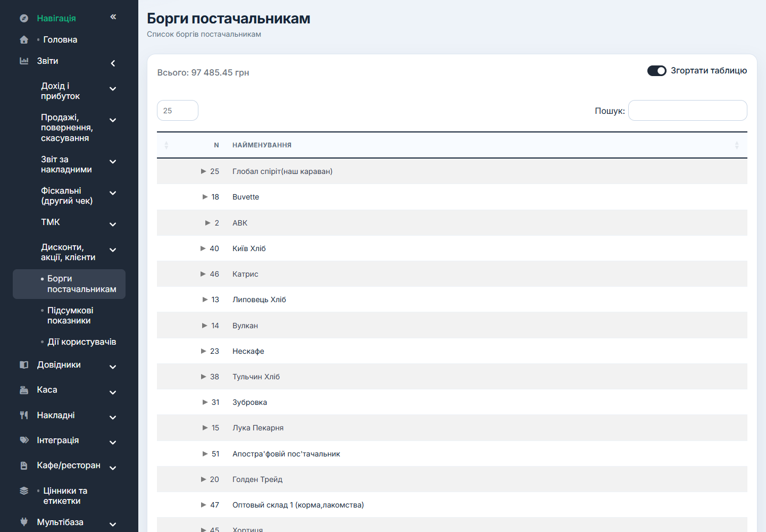Open Підсумкові показники menu item
This screenshot has height=532, width=766.
(x=69, y=315)
